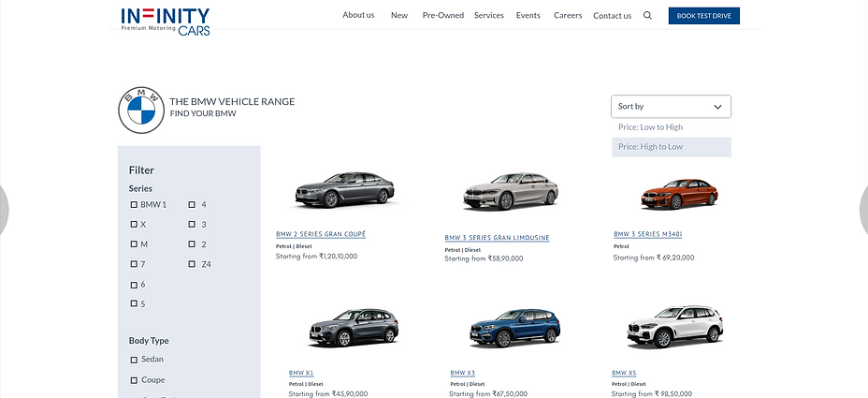Image resolution: width=868 pixels, height=398 pixels.
Task: Open the BMW X1 link
Action: (301, 373)
